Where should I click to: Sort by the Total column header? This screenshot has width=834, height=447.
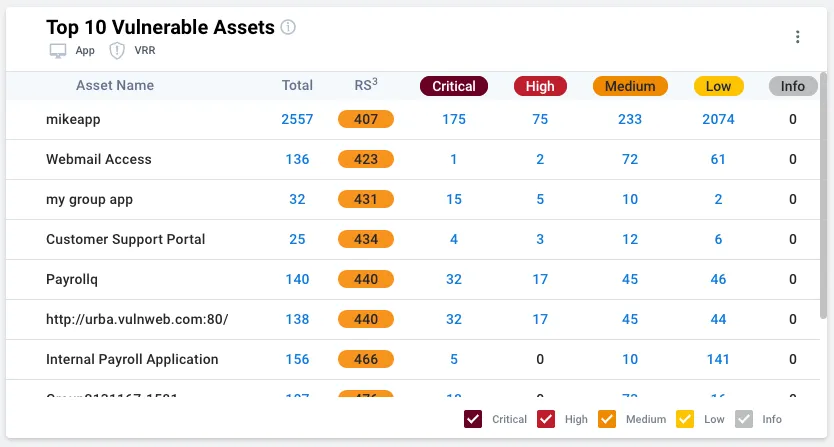(x=297, y=85)
